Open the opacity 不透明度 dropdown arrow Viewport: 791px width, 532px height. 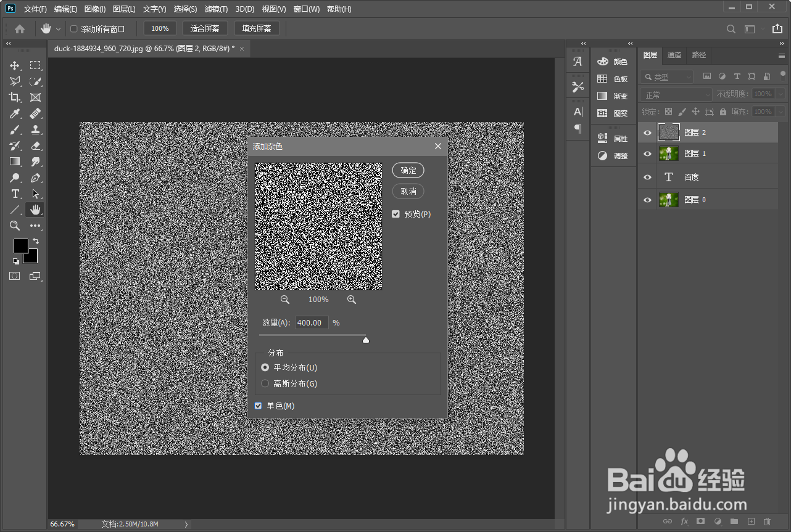tap(781, 94)
